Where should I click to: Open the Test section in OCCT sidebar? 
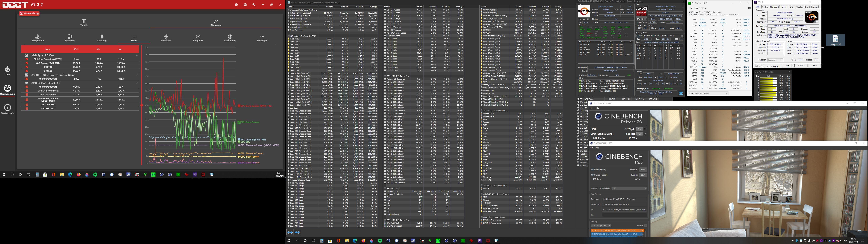tap(7, 70)
